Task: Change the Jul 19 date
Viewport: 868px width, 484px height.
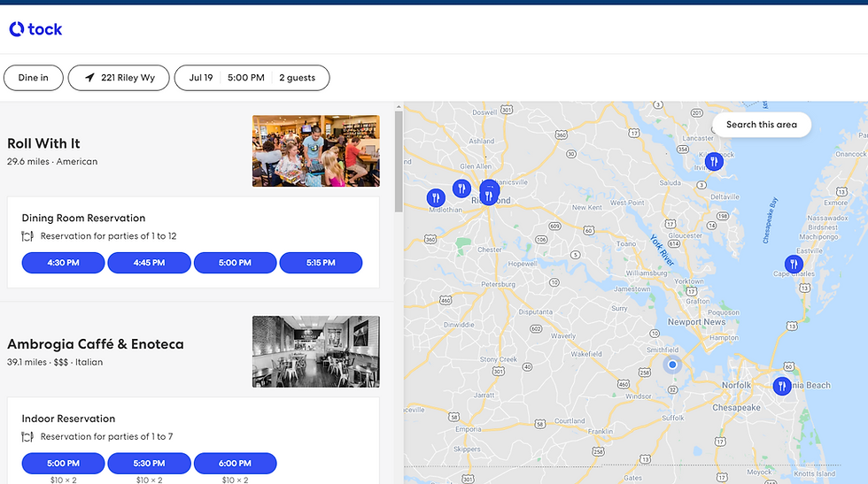Action: pos(200,78)
